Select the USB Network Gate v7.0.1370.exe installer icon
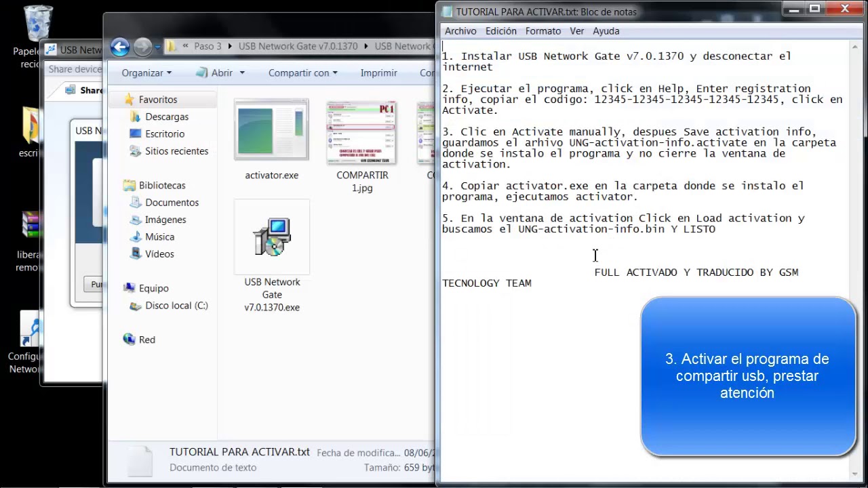Image resolution: width=868 pixels, height=488 pixels. pyautogui.click(x=272, y=237)
